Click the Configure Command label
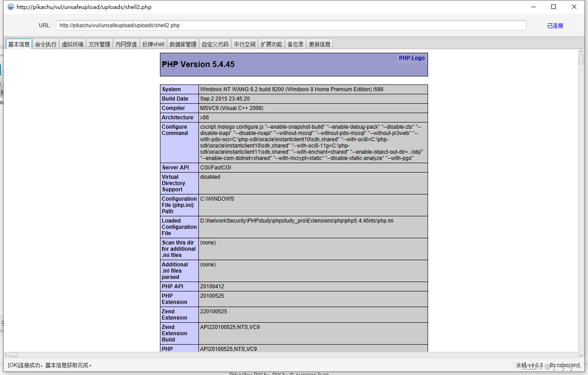Screen dimensions: 588x375 [175, 130]
